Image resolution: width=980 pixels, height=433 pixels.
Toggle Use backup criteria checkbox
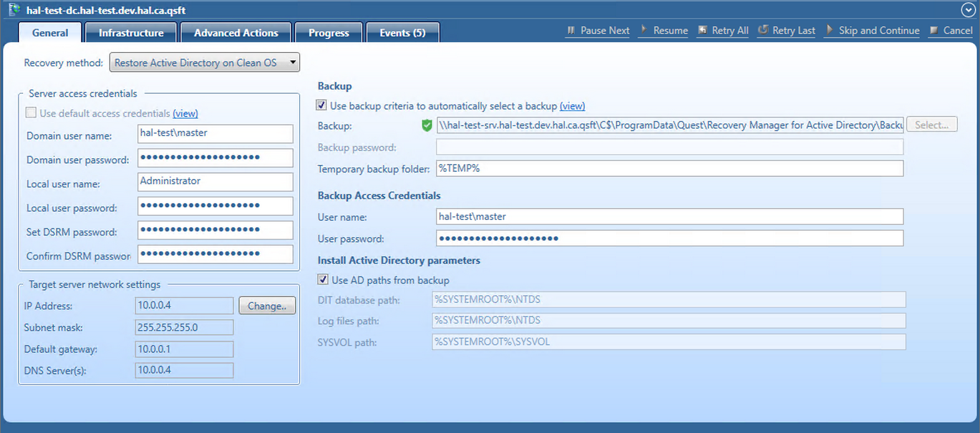(321, 105)
